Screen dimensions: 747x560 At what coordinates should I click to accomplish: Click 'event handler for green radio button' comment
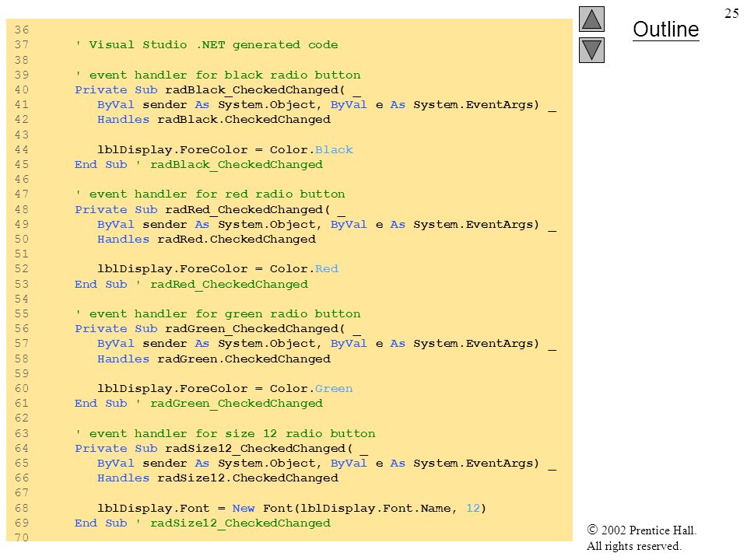click(218, 313)
